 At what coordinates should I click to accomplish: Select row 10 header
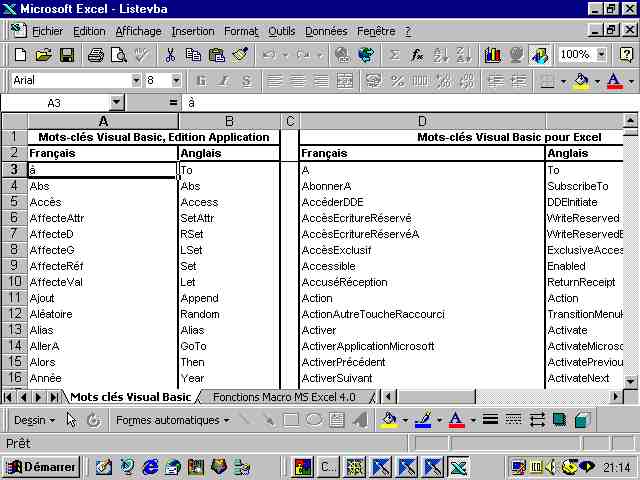click(x=14, y=282)
